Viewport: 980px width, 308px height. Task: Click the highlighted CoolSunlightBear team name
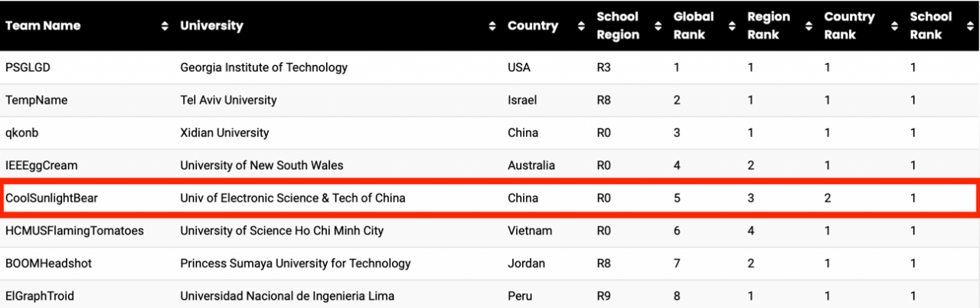point(51,198)
